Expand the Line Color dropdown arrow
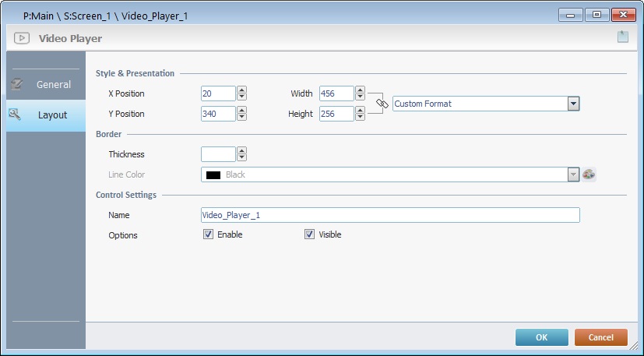 (573, 174)
